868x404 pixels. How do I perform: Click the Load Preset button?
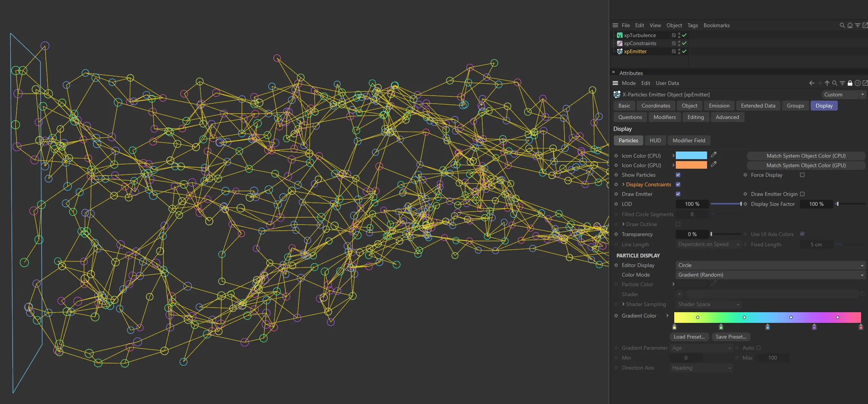[x=690, y=337]
